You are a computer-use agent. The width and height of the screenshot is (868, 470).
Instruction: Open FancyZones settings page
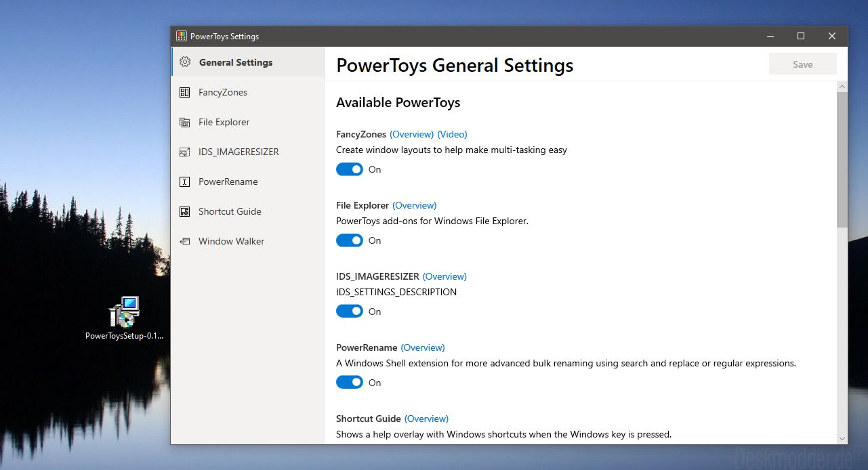click(x=248, y=92)
